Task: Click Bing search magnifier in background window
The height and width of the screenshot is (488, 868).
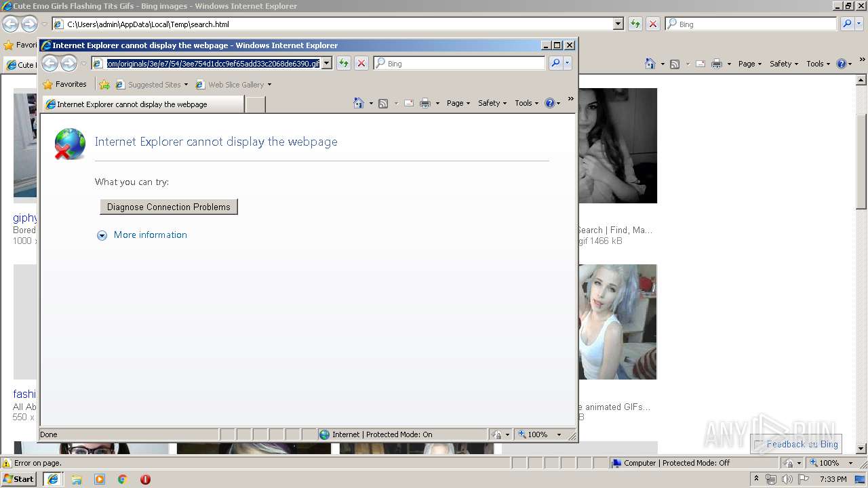Action: pos(847,24)
